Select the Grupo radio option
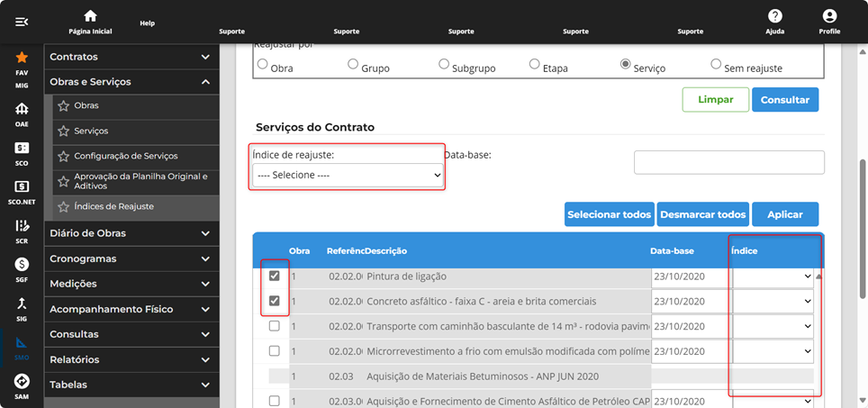 tap(353, 64)
